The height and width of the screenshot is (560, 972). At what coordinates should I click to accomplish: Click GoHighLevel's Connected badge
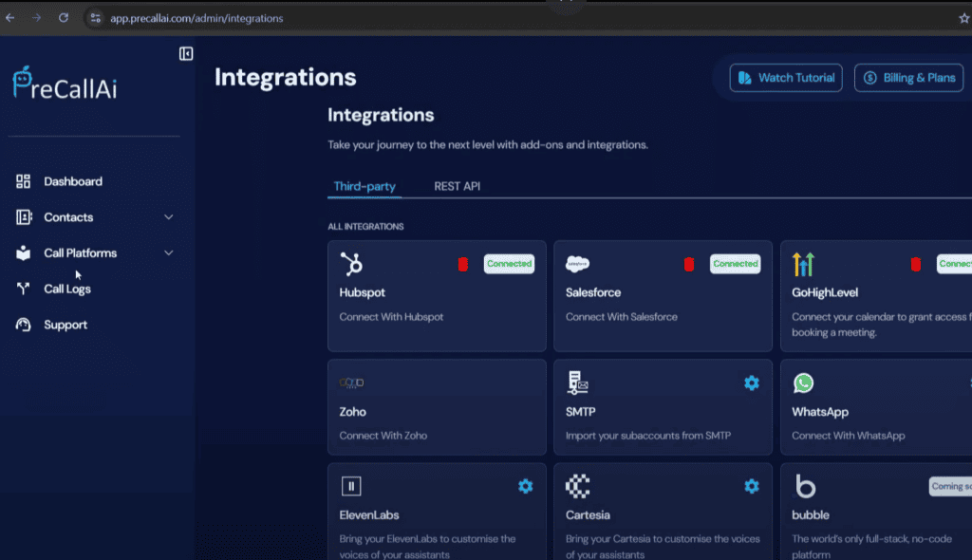pos(954,264)
